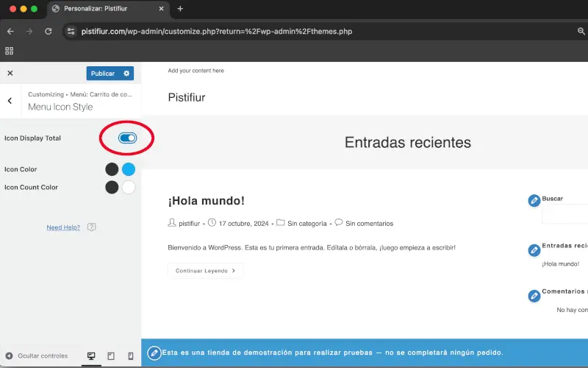
Task: Edit the Comentarios widget pencil icon
Action: [x=534, y=296]
